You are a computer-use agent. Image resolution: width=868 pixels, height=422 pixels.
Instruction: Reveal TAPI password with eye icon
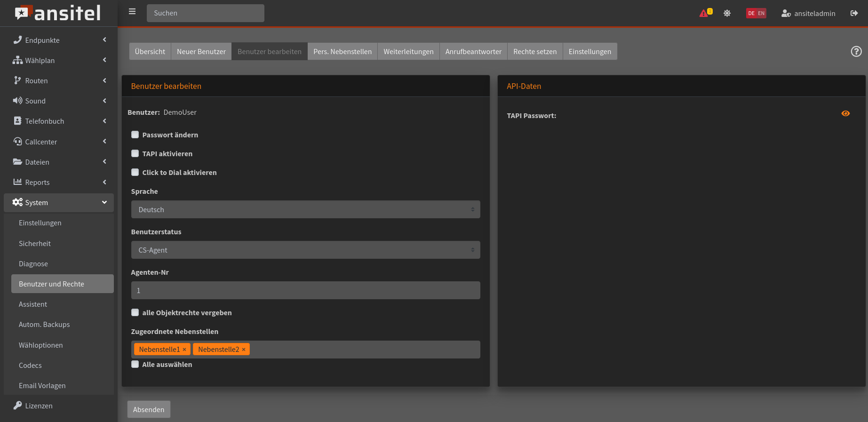tap(845, 113)
